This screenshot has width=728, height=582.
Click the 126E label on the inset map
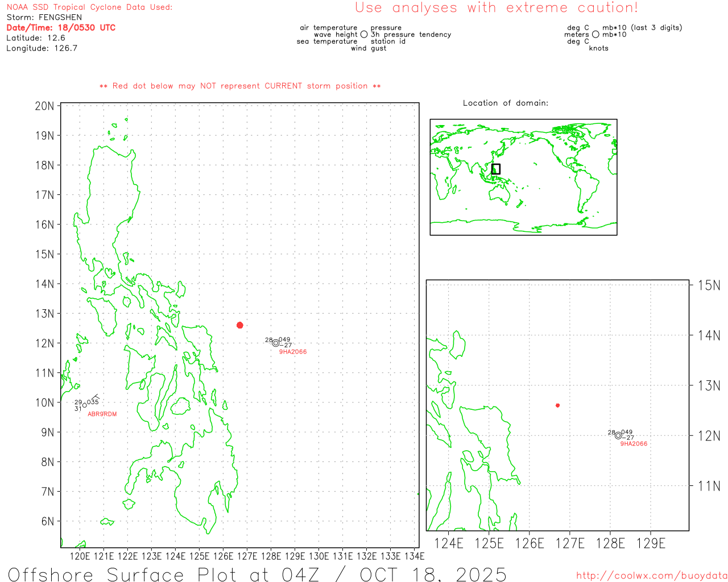point(530,543)
